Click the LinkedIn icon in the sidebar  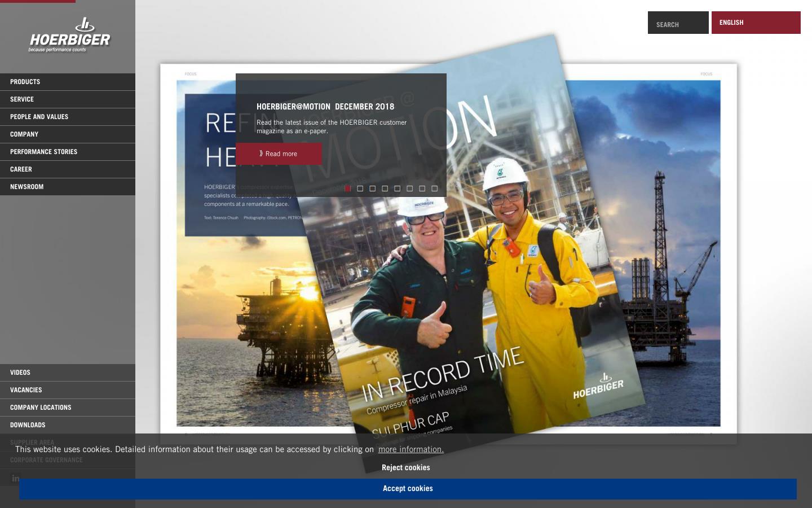click(x=15, y=478)
